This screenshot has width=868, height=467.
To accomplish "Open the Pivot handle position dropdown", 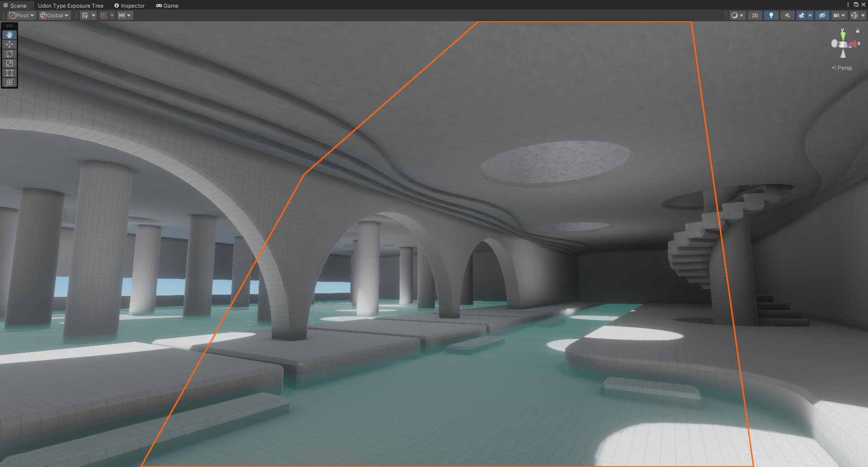I will click(22, 15).
